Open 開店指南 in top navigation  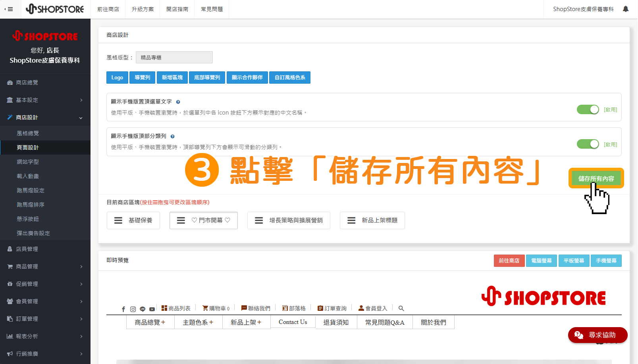[x=177, y=9]
